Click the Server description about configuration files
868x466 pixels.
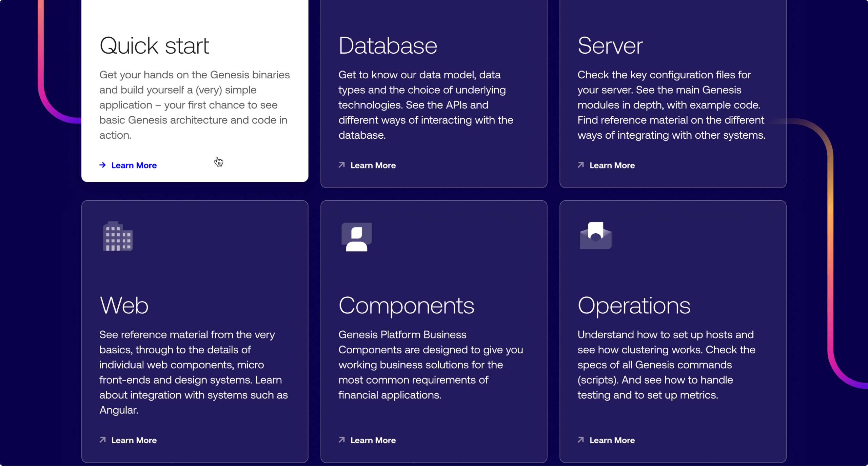pos(671,105)
